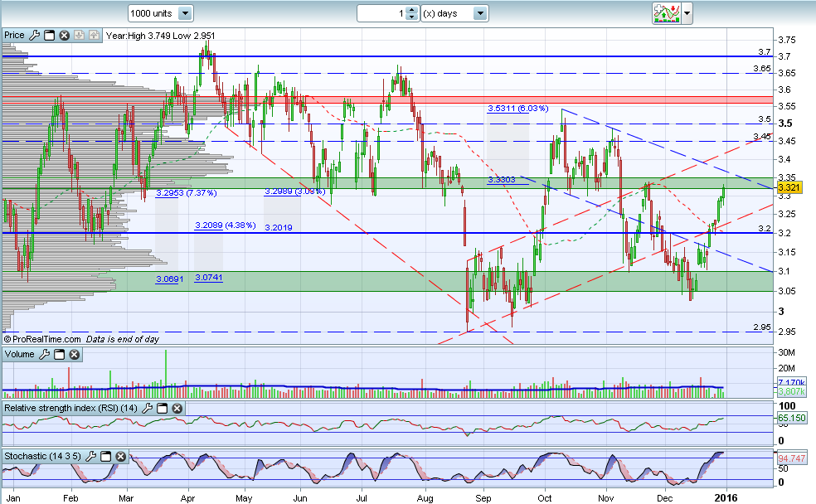This screenshot has height=504, width=816.
Task: Click the add indicator chart icon
Action: [667, 13]
